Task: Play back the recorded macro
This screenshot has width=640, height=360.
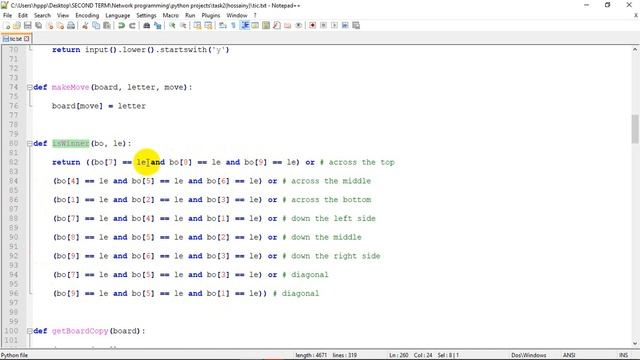Action: click(334, 25)
